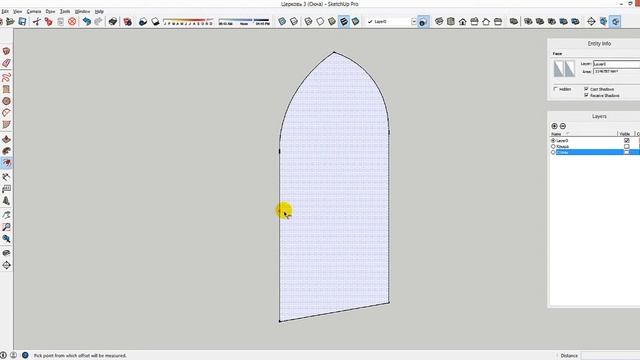Select the Circle tool in left toolbar

(6, 101)
